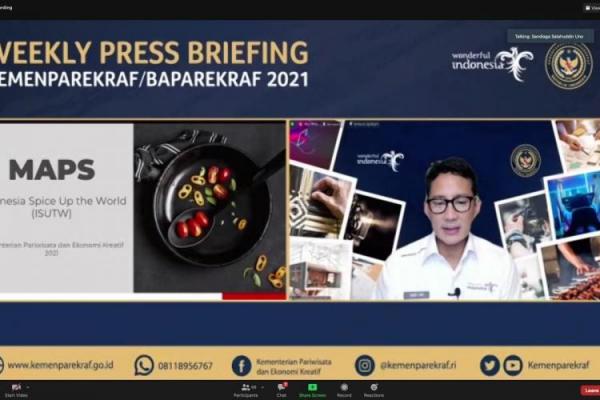Click the green Share Screen button

click(x=310, y=389)
